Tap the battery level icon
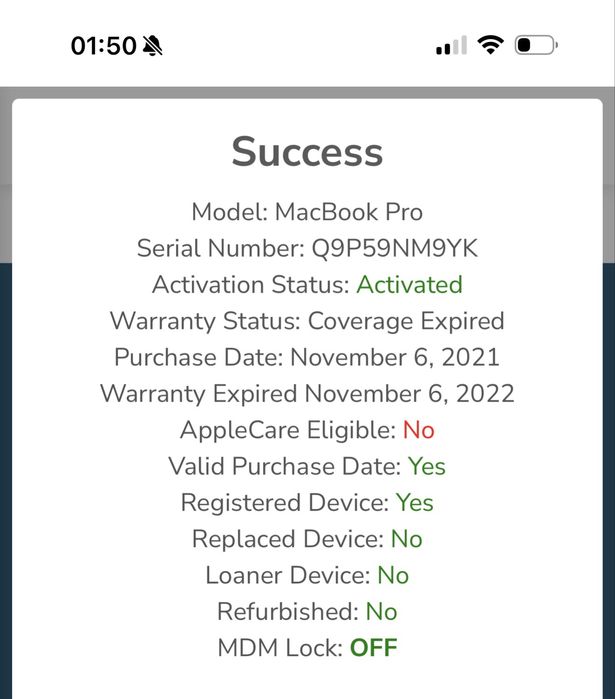615x699 pixels. coord(536,45)
